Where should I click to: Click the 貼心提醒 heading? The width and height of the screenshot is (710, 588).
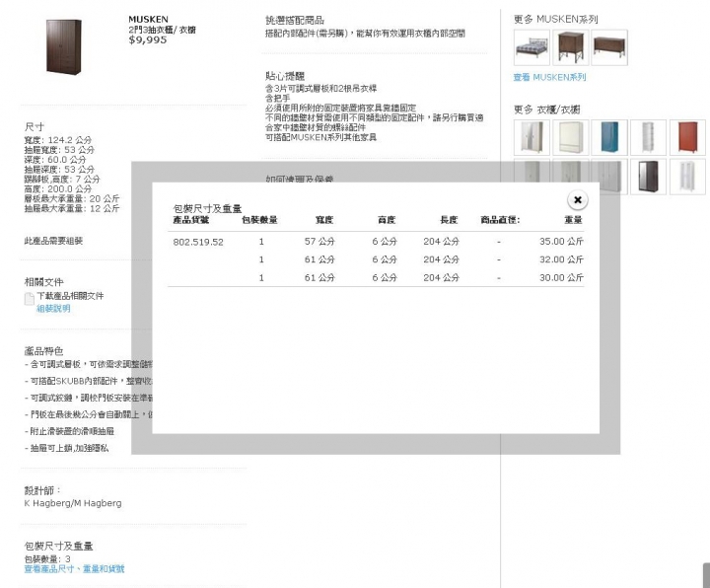[285, 76]
